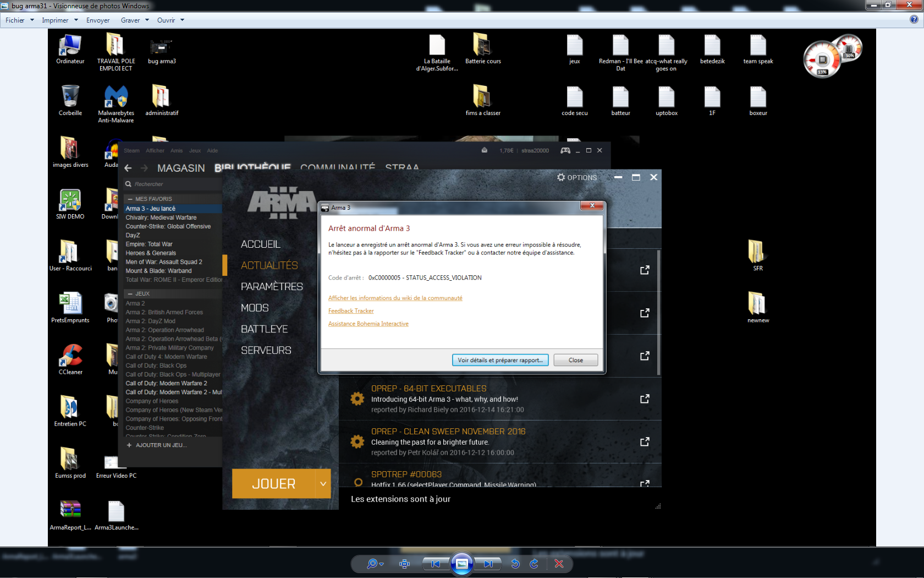Open Steam Big Picture controller icon
Screen dimensions: 924x578
click(x=565, y=150)
